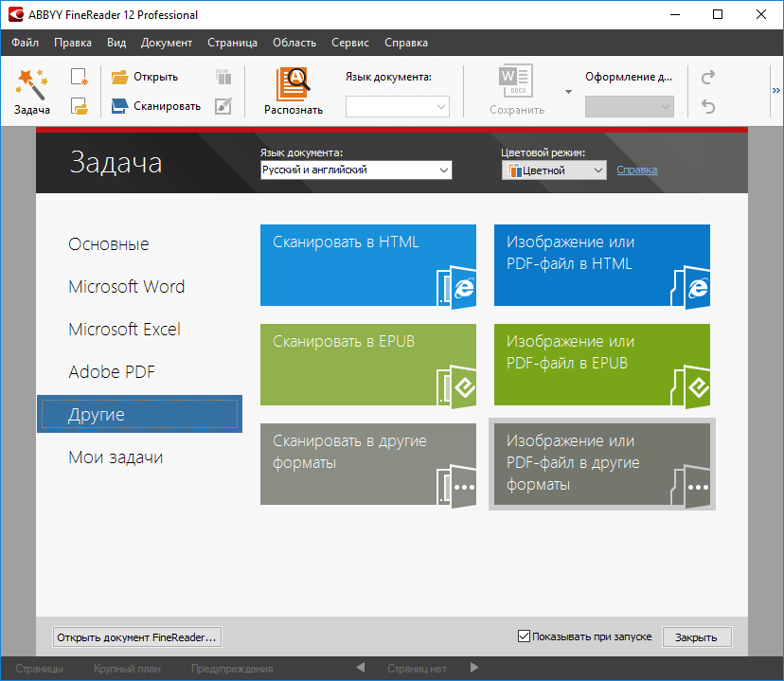Click the greyed image edit icon
The image size is (784, 681).
(x=223, y=106)
